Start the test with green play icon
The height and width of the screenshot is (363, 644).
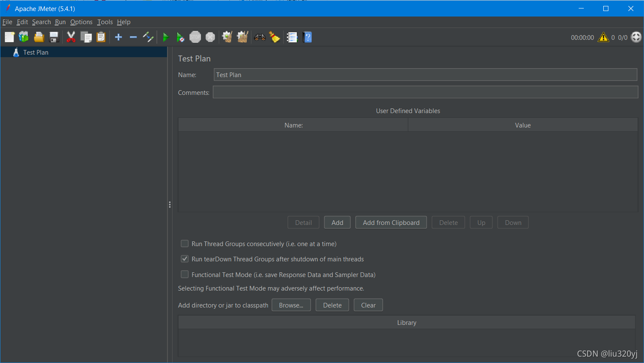(x=166, y=37)
